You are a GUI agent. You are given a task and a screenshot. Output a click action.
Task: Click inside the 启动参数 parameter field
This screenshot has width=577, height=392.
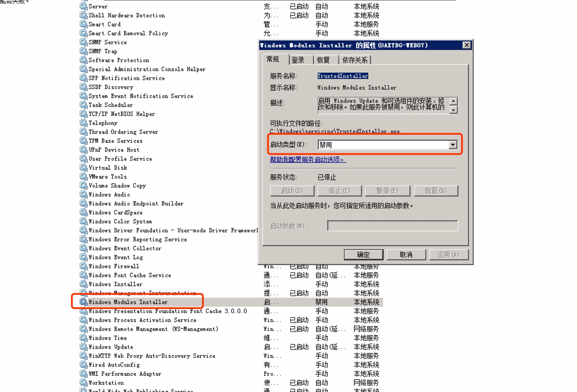coord(392,226)
